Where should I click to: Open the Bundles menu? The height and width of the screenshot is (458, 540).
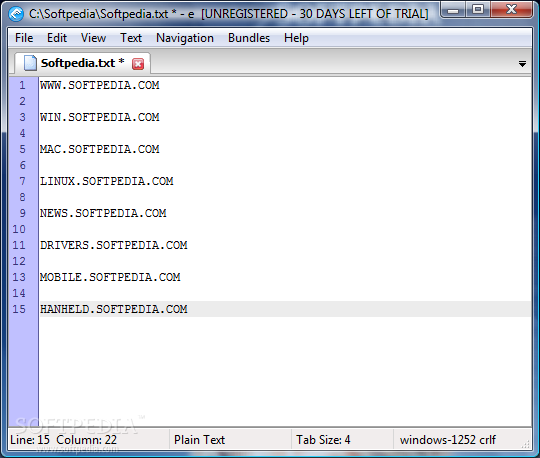tap(249, 38)
